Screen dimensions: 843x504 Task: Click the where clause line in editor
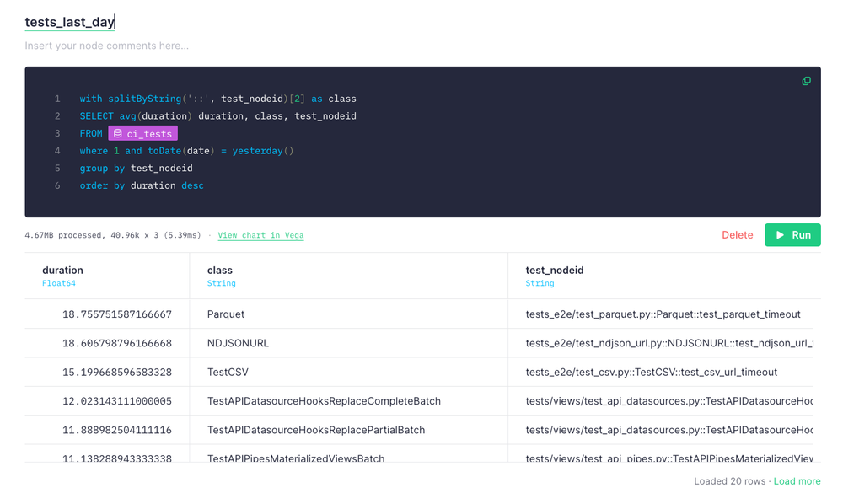click(x=185, y=151)
